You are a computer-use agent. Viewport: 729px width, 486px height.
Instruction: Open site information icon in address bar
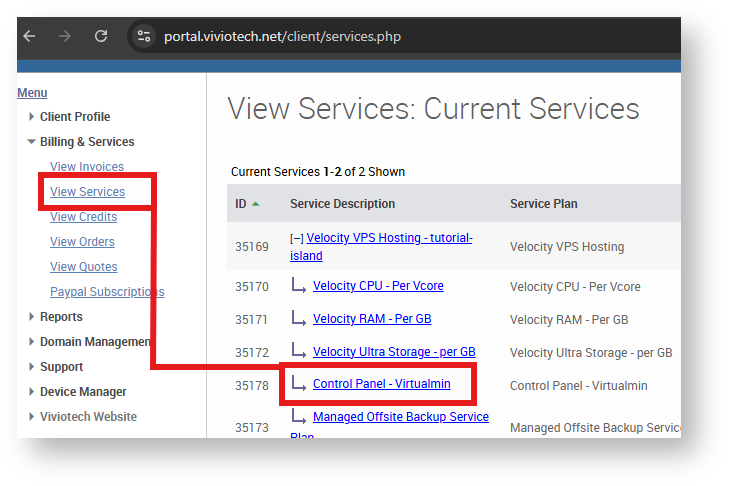click(144, 37)
